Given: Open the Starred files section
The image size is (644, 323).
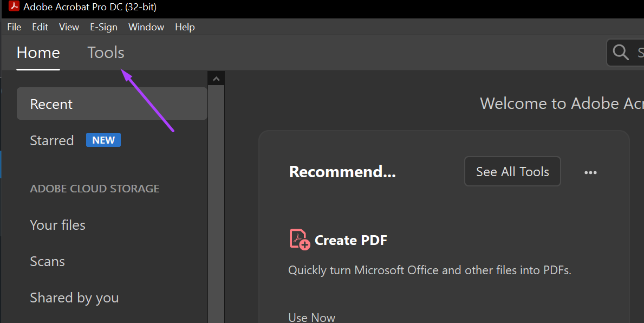Looking at the screenshot, I should pyautogui.click(x=51, y=140).
